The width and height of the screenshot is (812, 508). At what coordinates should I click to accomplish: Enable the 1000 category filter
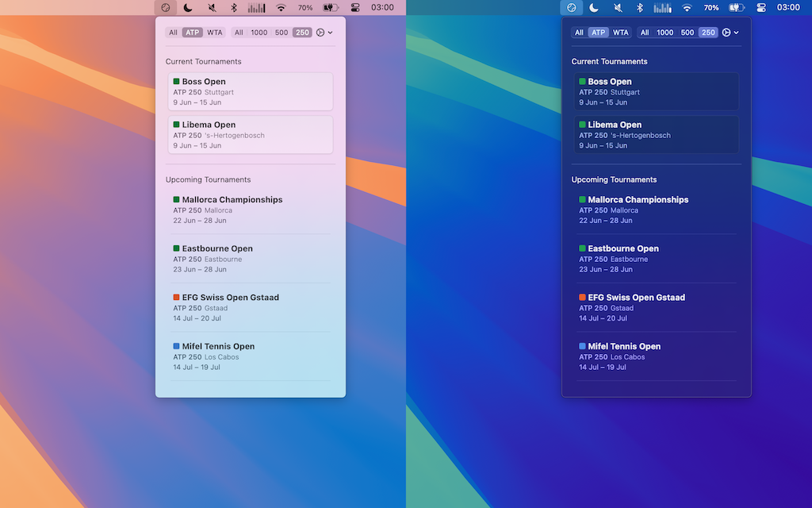coord(259,32)
